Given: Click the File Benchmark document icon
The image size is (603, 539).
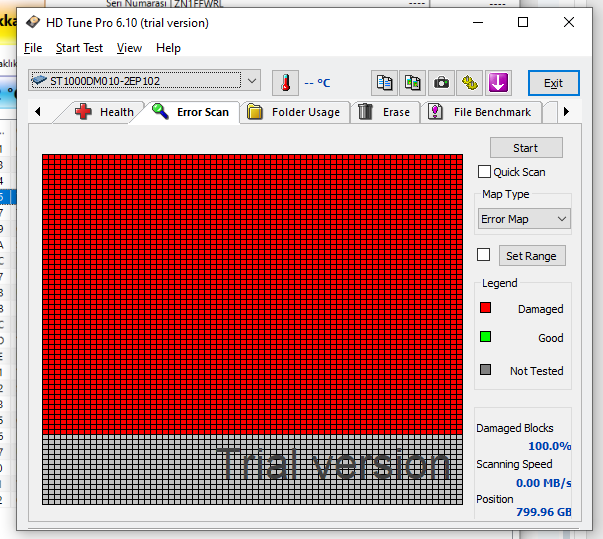Looking at the screenshot, I should coord(435,111).
